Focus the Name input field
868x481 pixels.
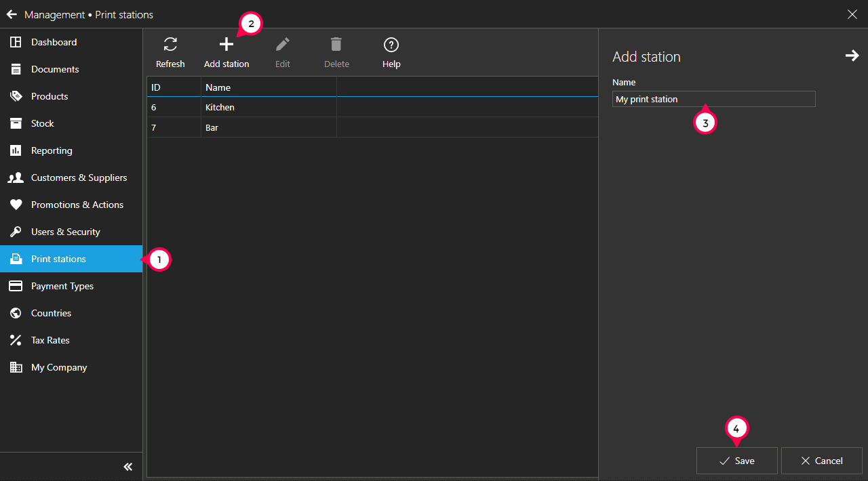pyautogui.click(x=713, y=99)
